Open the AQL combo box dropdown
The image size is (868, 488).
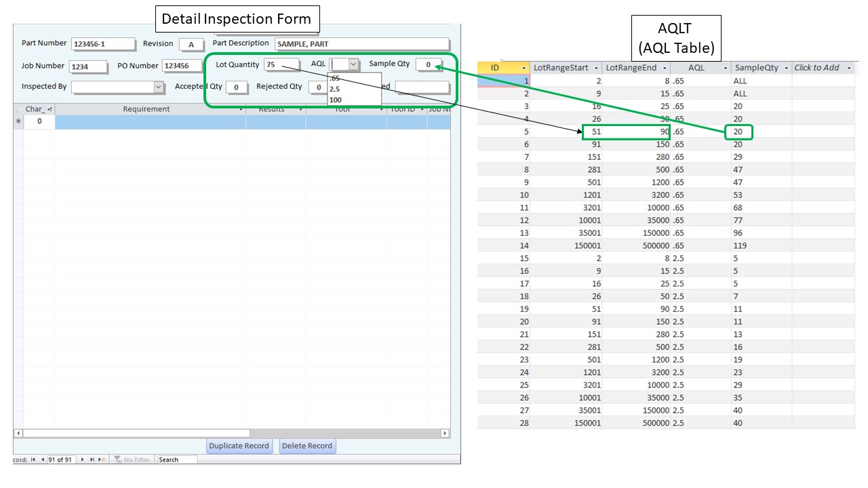coord(353,64)
